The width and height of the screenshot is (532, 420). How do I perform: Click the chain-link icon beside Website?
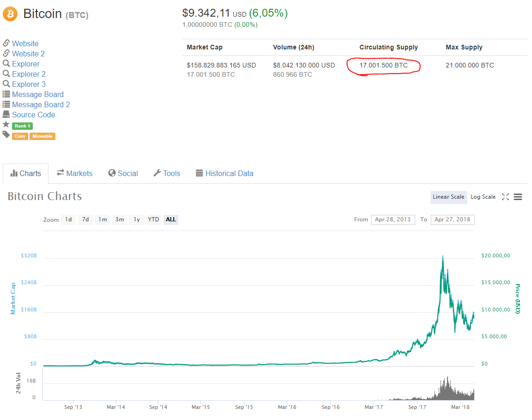click(x=6, y=43)
